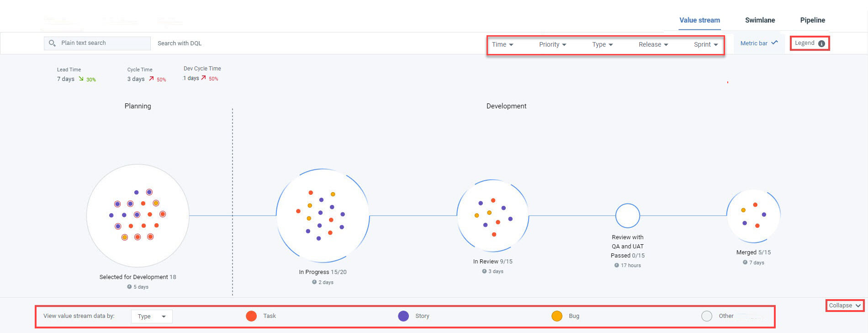Click the green downward arrow beside Lead Time

(82, 79)
